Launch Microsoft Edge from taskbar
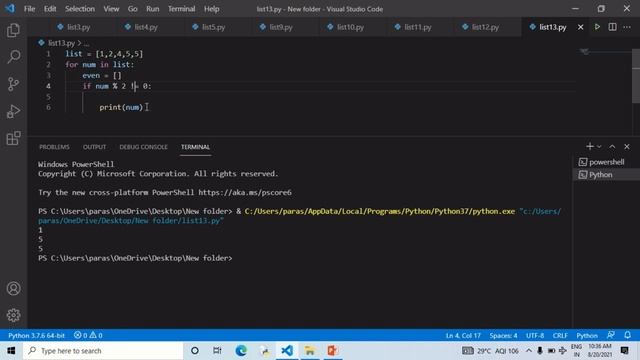 click(241, 351)
